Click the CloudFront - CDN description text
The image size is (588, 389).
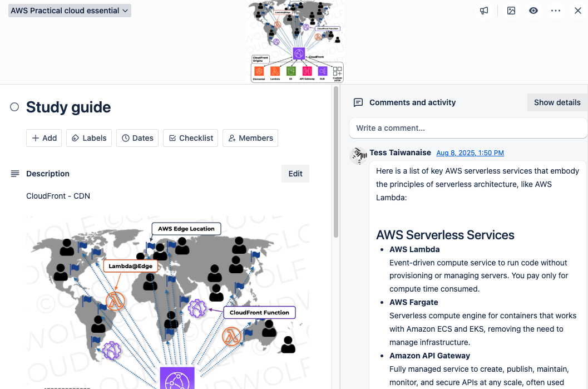(x=58, y=196)
